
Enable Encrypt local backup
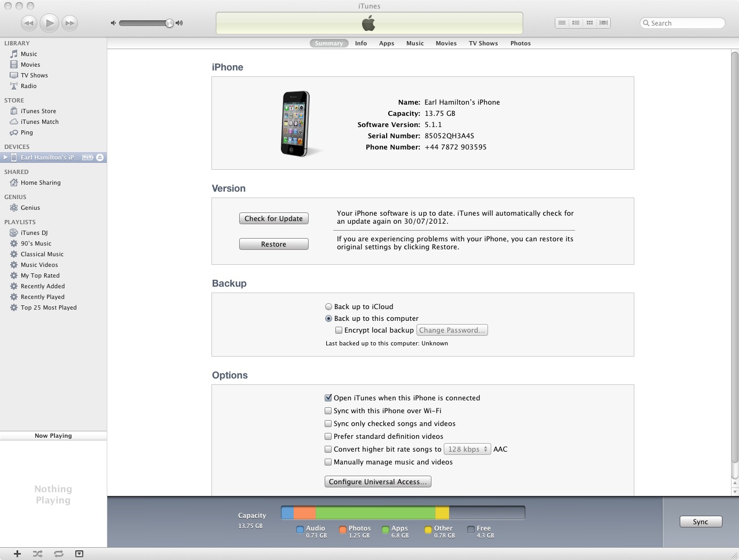click(339, 330)
